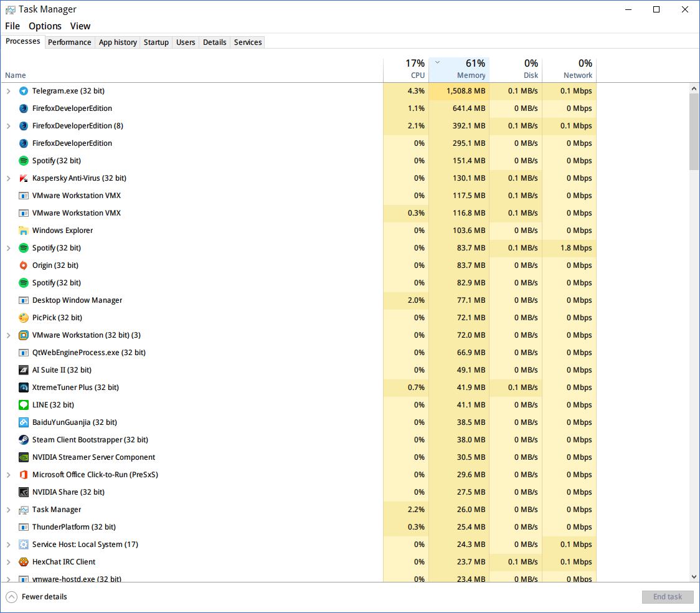Select the VMware Workstation VMX 117.5 MB cell
700x613 pixels.
pos(460,196)
